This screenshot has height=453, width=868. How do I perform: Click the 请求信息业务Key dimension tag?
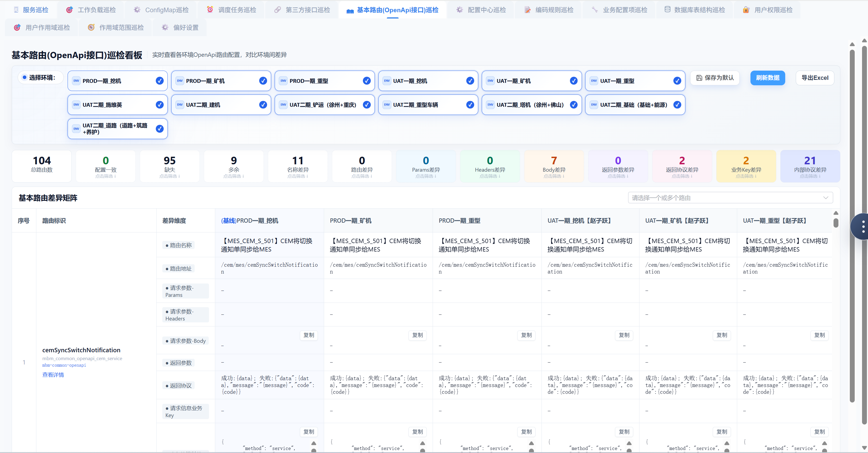pos(185,411)
